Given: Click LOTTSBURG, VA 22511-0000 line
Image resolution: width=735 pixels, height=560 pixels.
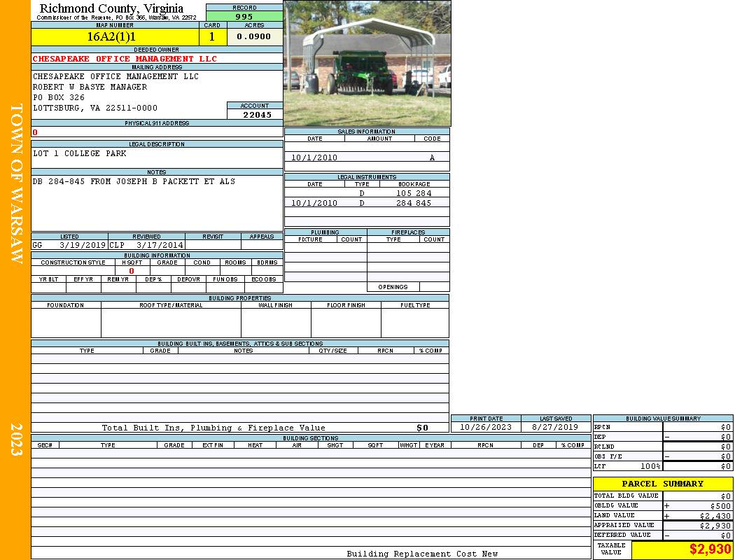Looking at the screenshot, I should point(94,108).
